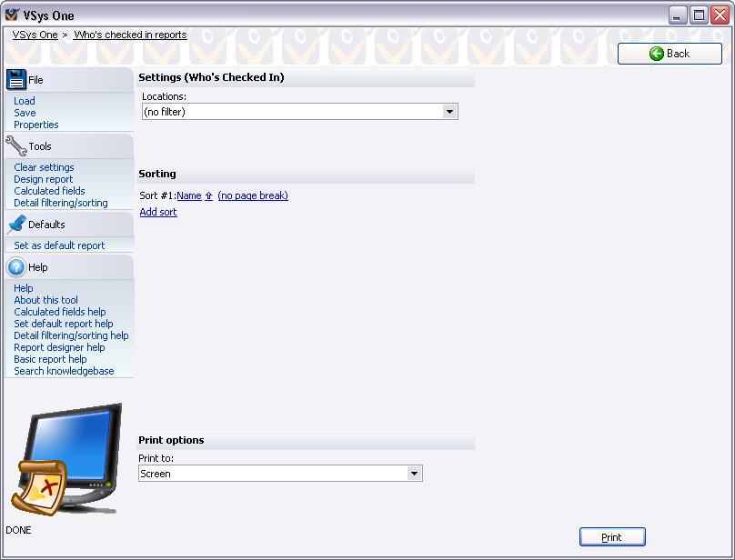735x560 pixels.
Task: Toggle the sort direction arrow for Name
Action: click(x=208, y=195)
